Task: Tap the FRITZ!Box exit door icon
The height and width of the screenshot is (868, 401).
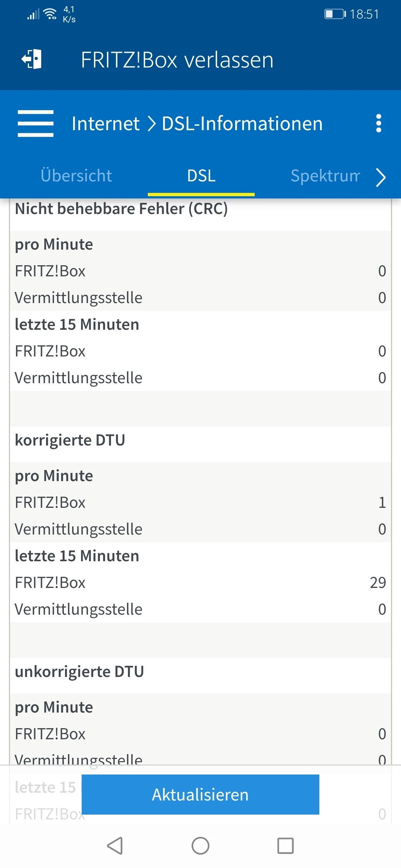Action: [32, 59]
